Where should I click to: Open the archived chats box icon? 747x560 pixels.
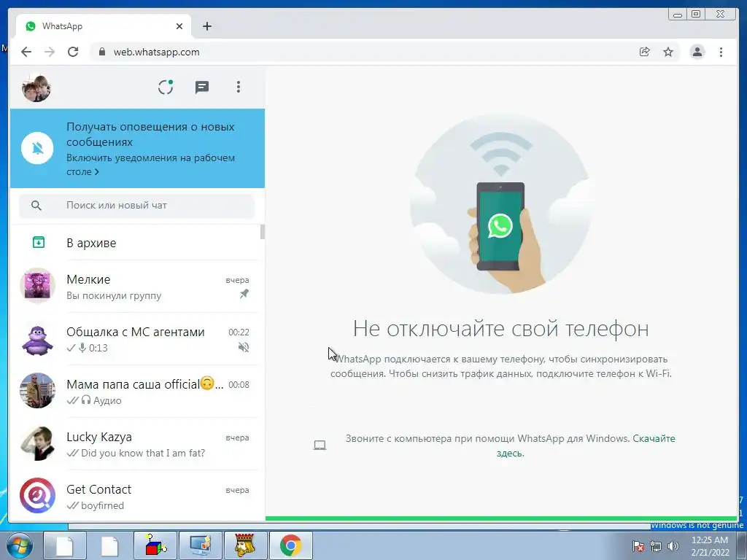point(39,242)
